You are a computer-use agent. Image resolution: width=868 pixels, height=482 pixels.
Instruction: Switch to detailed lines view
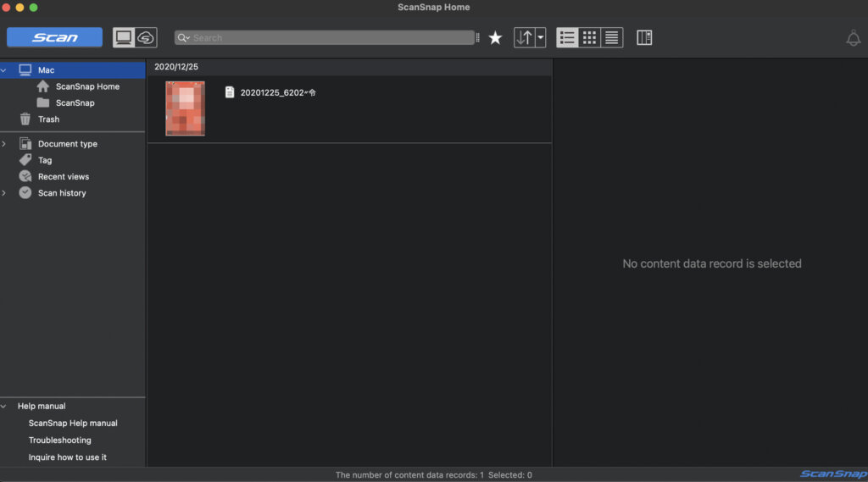tap(612, 37)
